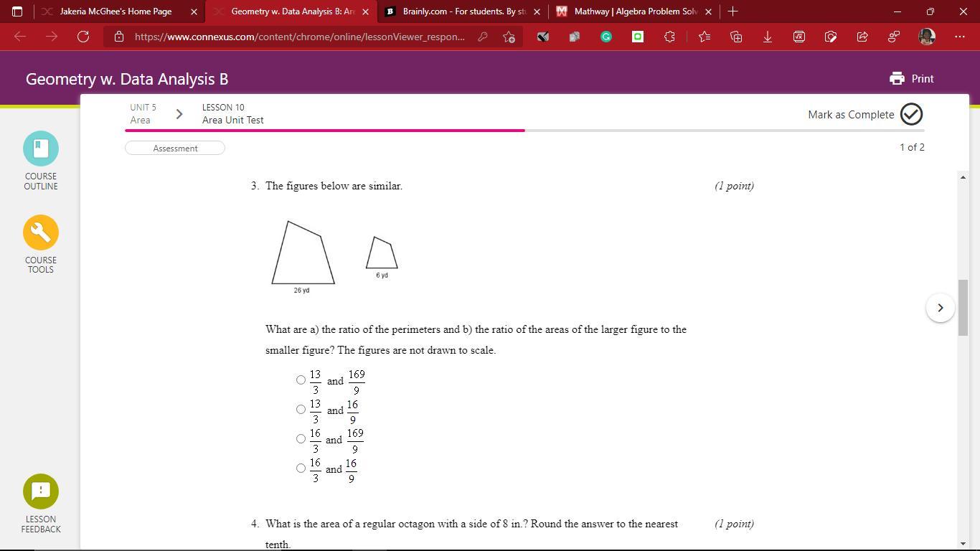Open Lesson 10 Area Unit Test link
The height and width of the screenshot is (551, 980).
(x=232, y=114)
